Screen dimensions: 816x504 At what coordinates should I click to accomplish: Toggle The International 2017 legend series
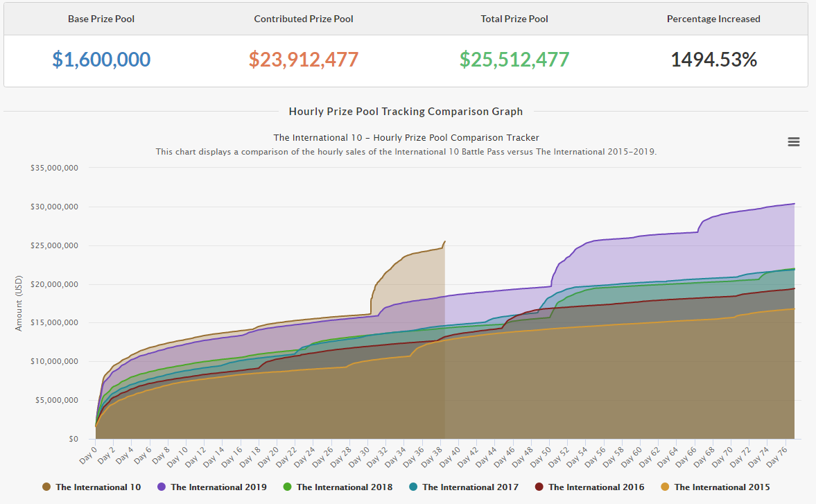tap(465, 487)
